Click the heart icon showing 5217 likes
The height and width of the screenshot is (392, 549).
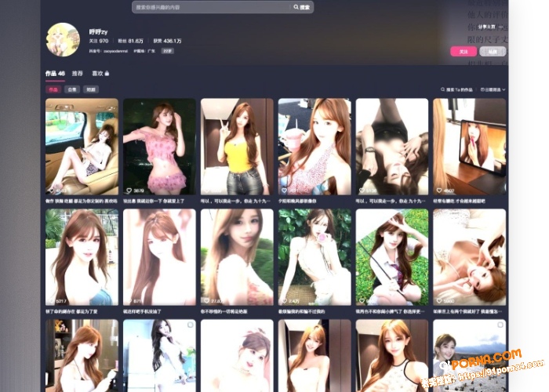[52, 301]
